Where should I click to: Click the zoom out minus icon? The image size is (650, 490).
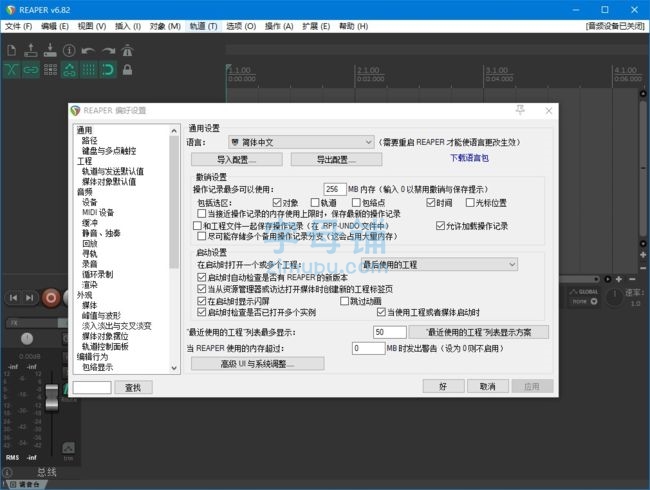click(x=632, y=279)
